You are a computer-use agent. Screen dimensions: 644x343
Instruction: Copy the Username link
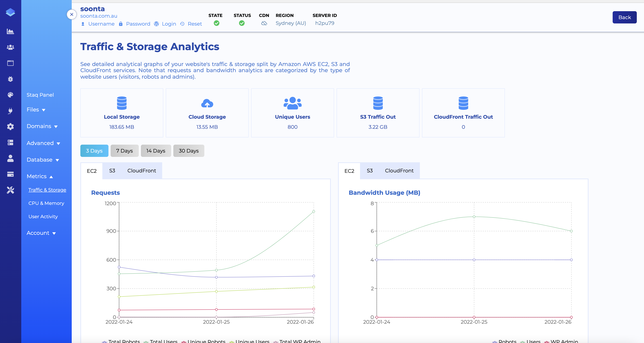(101, 24)
